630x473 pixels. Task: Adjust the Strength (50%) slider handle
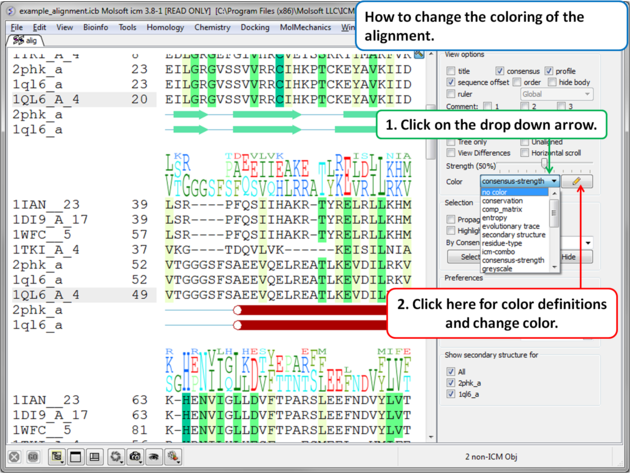point(546,164)
